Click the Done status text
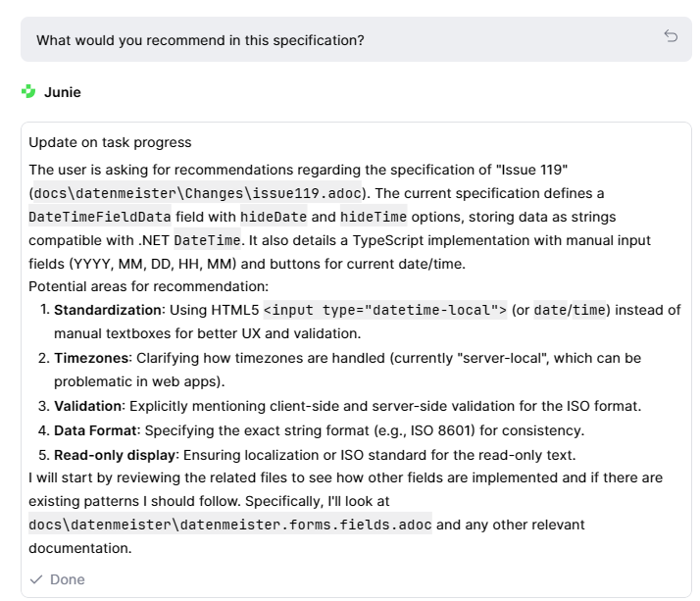The image size is (700, 601). (x=68, y=579)
